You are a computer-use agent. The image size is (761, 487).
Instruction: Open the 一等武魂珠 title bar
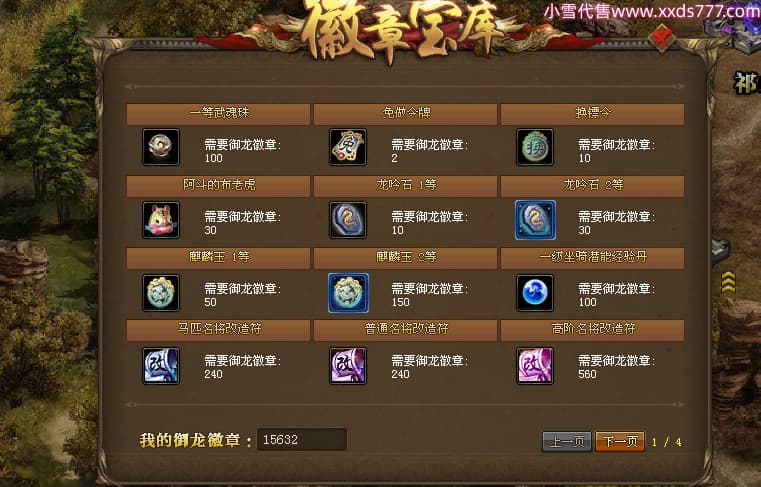point(218,114)
